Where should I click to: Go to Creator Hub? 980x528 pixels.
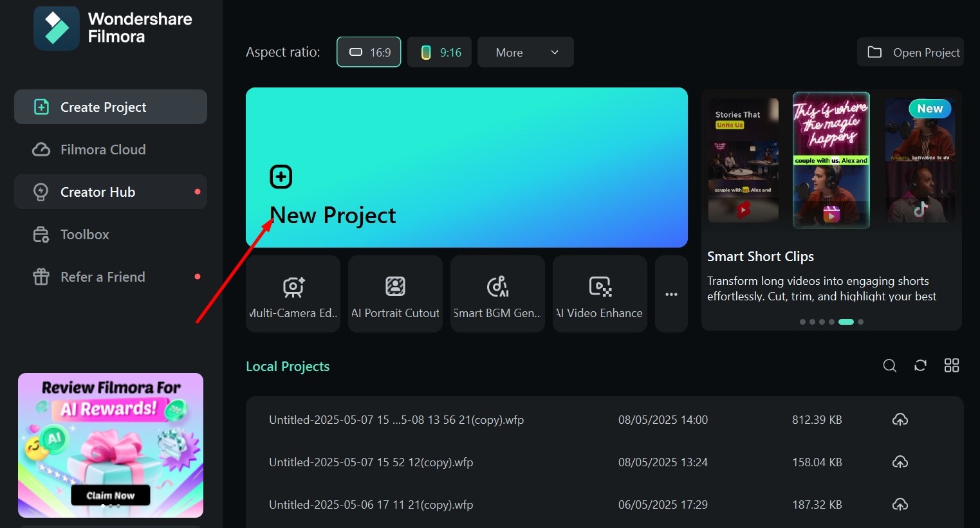[111, 192]
